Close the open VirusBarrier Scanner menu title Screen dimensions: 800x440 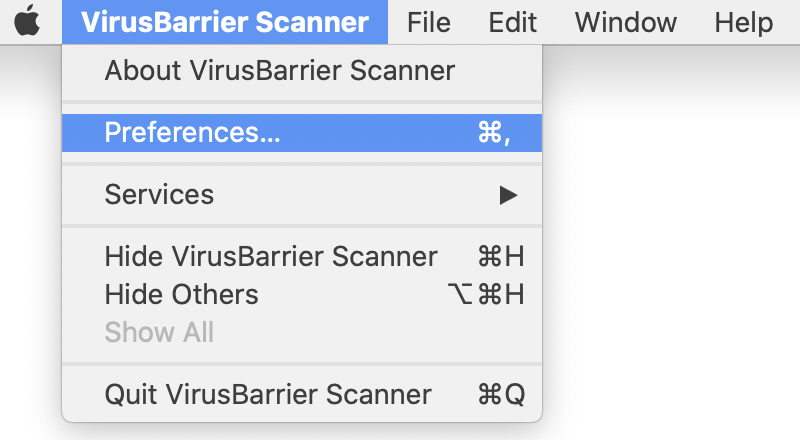225,22
